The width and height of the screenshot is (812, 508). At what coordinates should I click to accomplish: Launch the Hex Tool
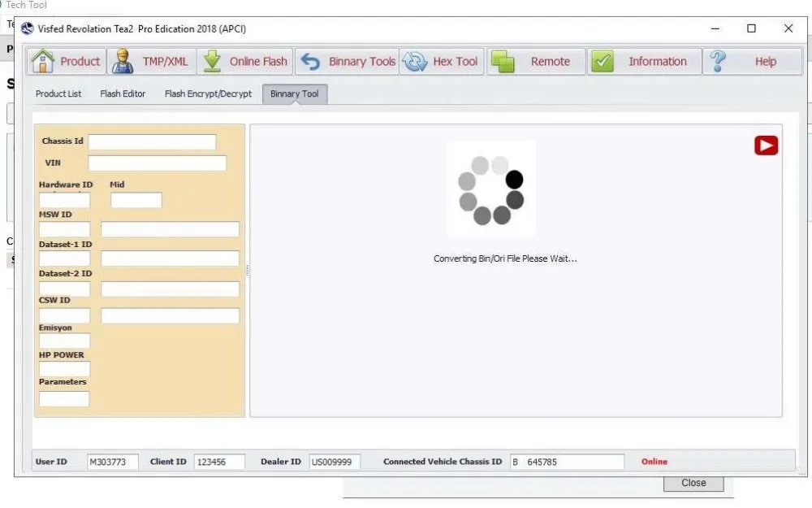point(442,61)
